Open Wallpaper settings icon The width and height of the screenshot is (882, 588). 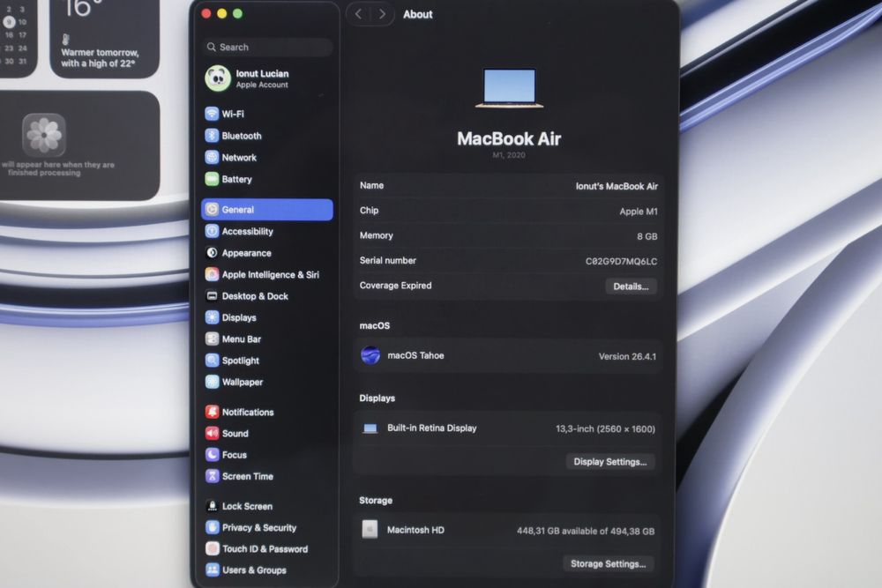pyautogui.click(x=212, y=383)
